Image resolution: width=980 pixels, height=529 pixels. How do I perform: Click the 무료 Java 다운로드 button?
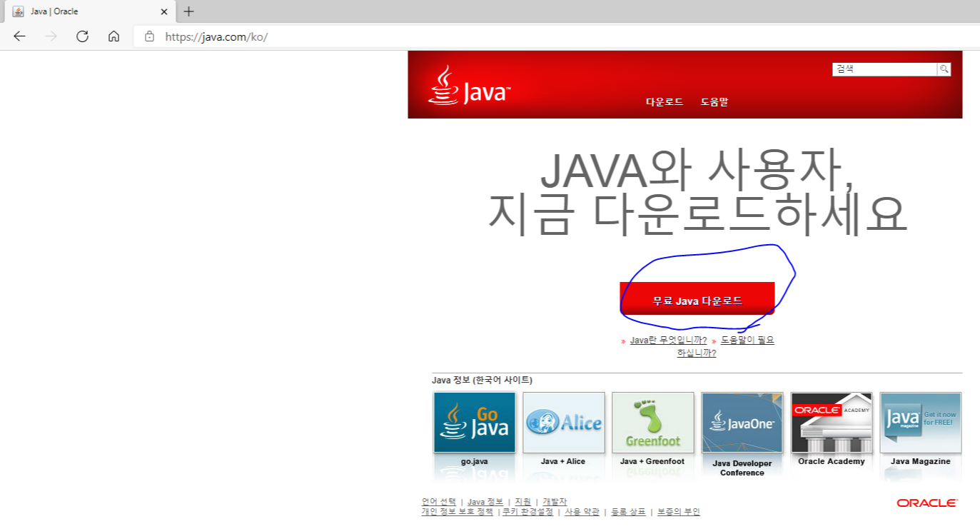coord(697,298)
